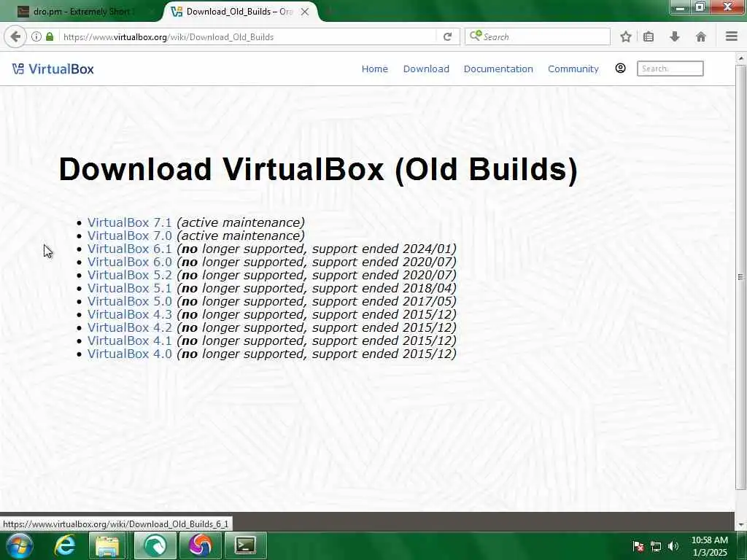This screenshot has height=560, width=747.
Task: Open the VirtualBox 4.1 link
Action: click(129, 341)
